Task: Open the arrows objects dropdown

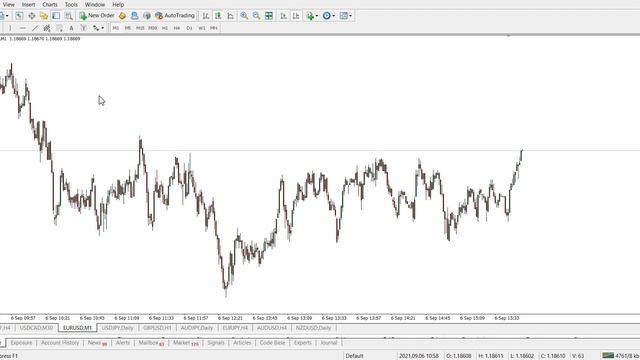Action: [98, 28]
